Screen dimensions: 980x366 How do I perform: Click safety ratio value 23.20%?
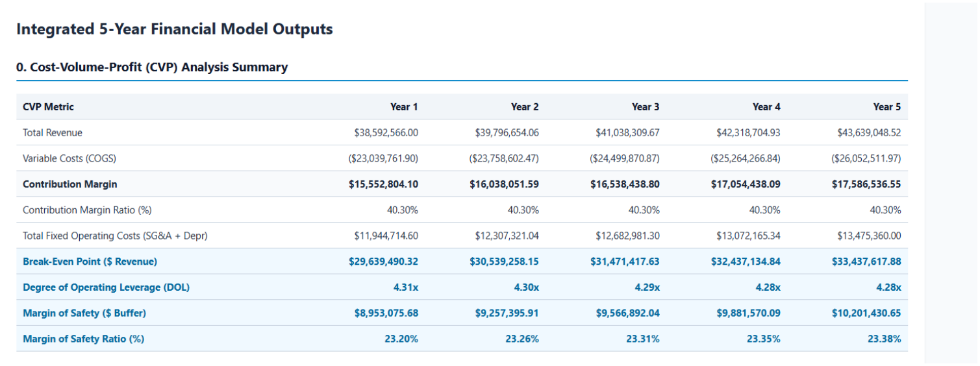(401, 339)
